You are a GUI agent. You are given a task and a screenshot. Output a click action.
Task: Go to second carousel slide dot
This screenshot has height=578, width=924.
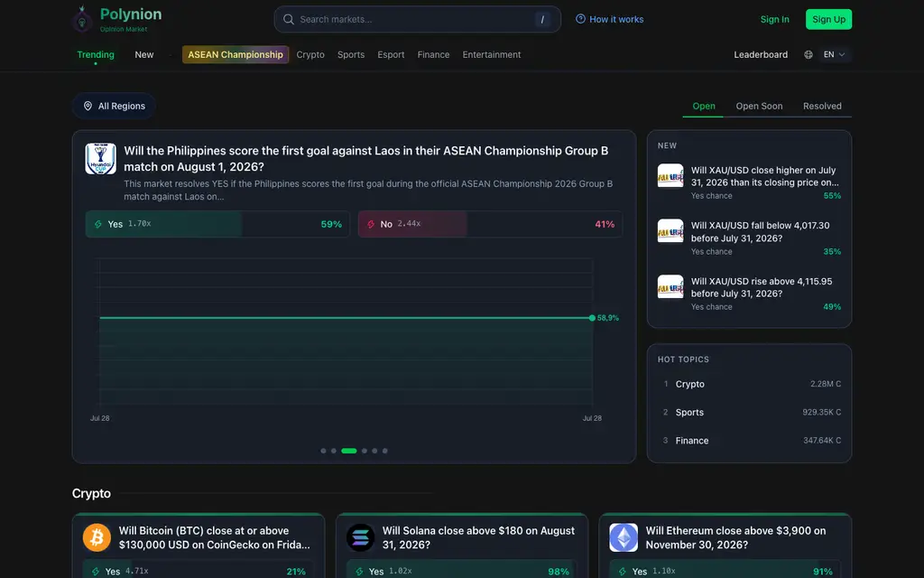[x=334, y=451]
